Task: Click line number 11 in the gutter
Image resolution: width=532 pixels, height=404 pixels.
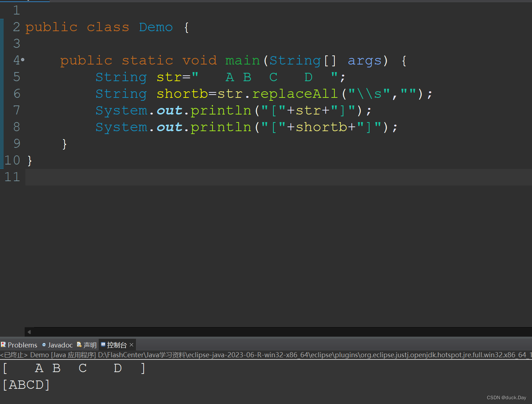Action: (12, 177)
